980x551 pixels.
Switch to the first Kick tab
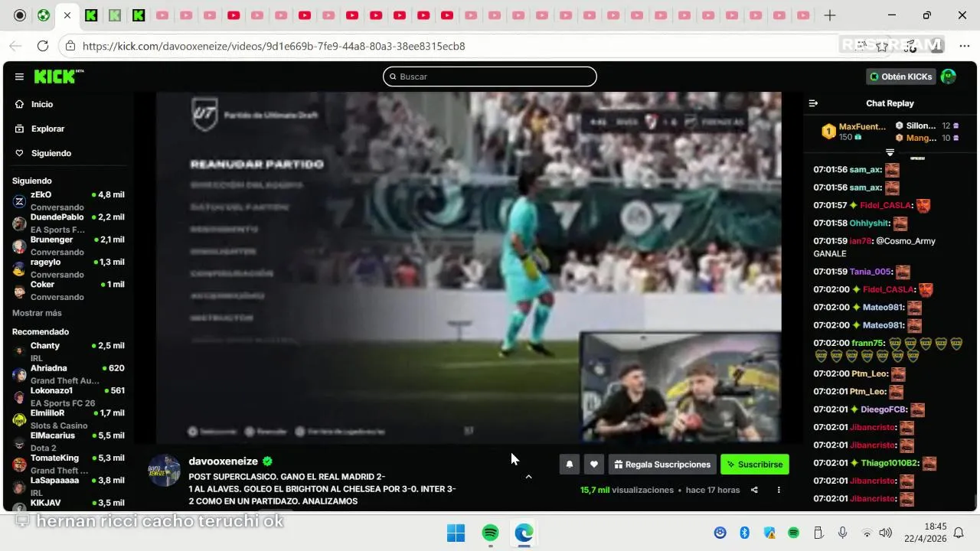coord(90,15)
